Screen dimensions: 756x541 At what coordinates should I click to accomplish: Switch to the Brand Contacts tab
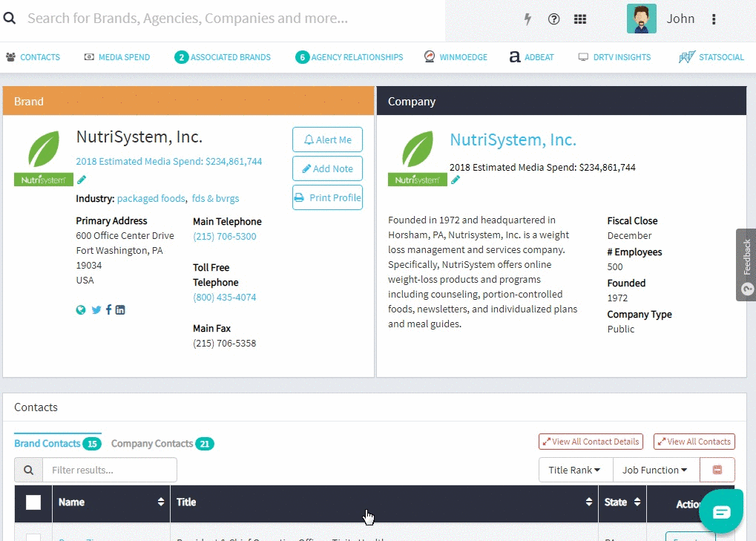click(x=58, y=443)
